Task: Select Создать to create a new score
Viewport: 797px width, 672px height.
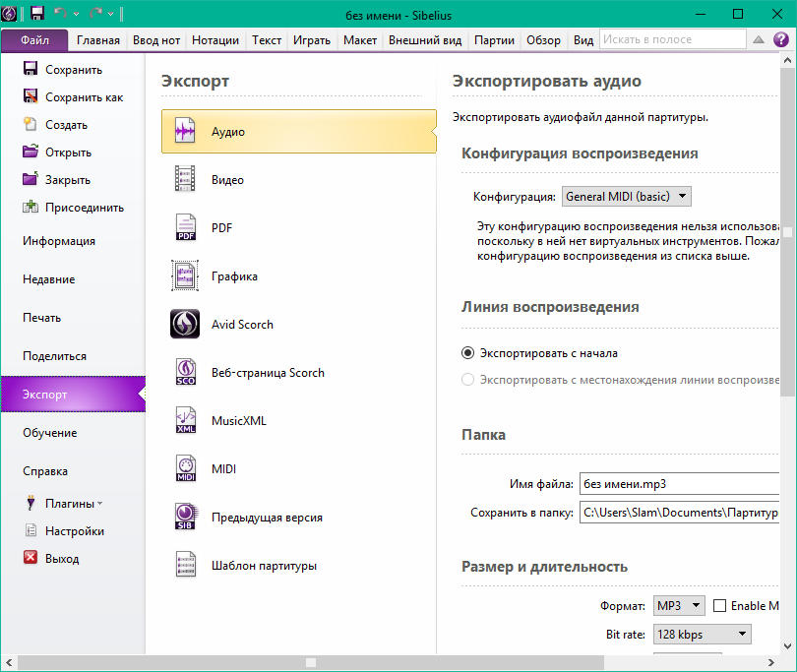Action: click(55, 125)
